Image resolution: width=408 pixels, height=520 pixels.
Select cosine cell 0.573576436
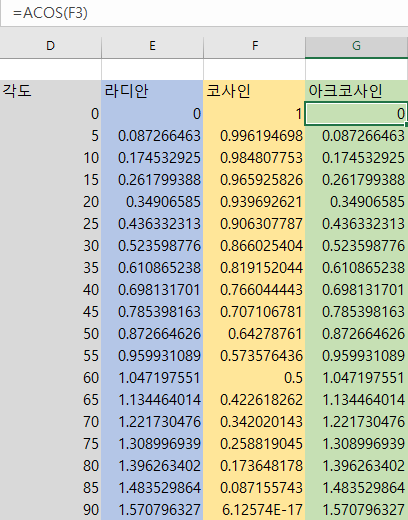click(254, 356)
